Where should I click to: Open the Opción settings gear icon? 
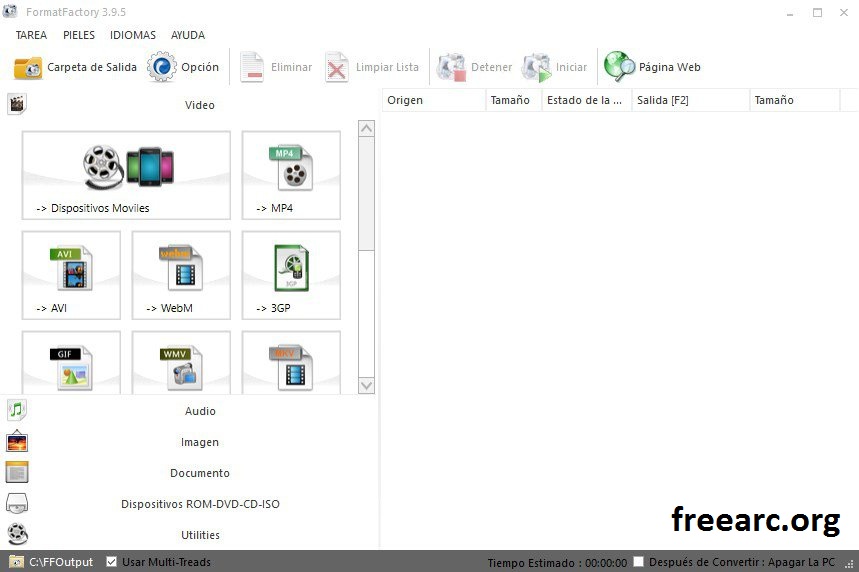click(x=162, y=67)
